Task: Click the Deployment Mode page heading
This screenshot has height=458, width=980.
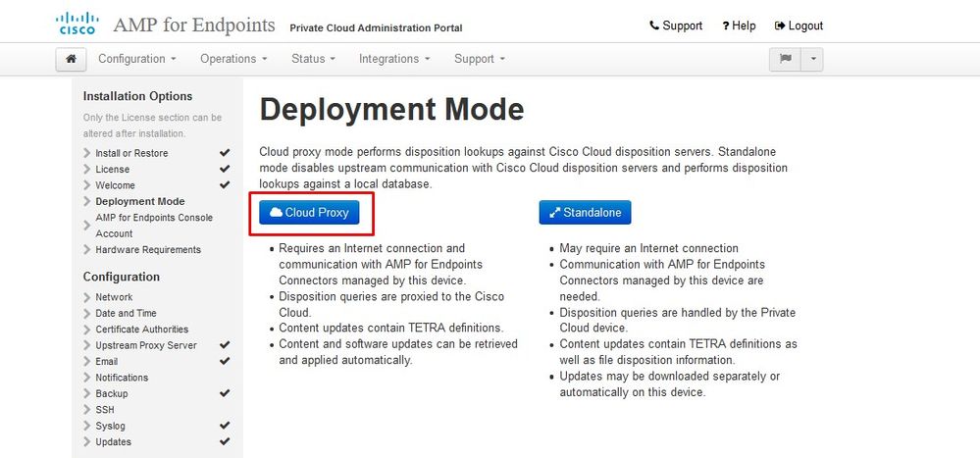Action: pyautogui.click(x=391, y=110)
